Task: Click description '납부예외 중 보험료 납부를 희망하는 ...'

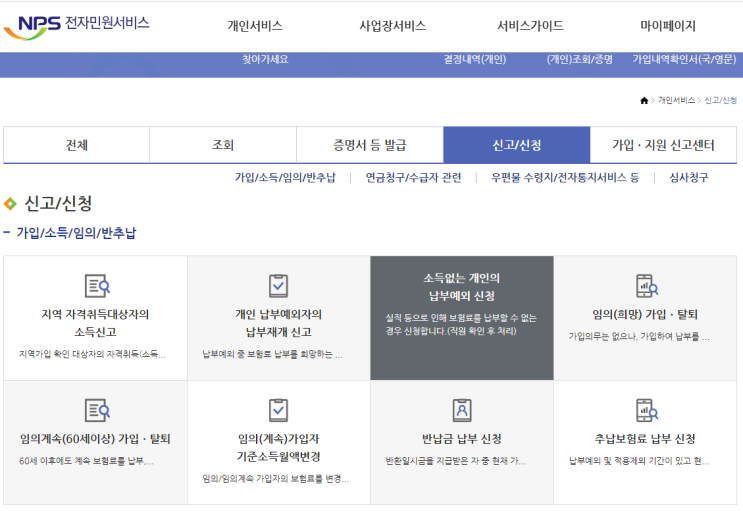Action: 272,354
